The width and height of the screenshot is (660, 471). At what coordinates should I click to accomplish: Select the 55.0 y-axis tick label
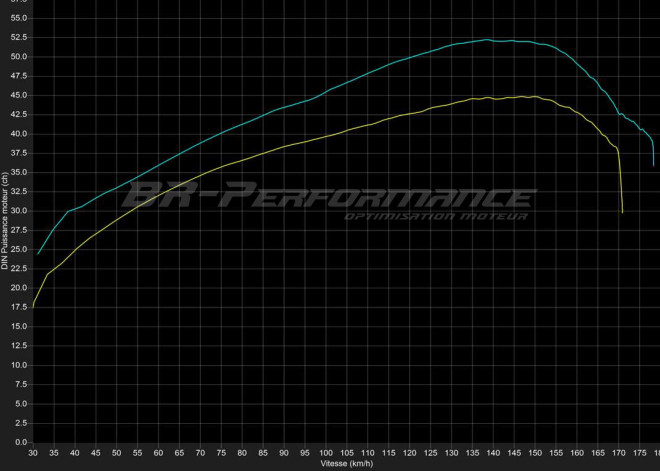19,18
